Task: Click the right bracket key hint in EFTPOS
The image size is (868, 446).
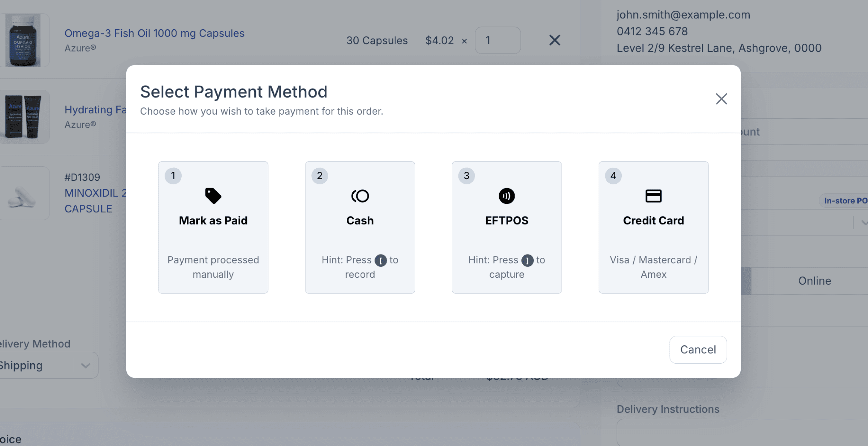Action: pos(527,260)
